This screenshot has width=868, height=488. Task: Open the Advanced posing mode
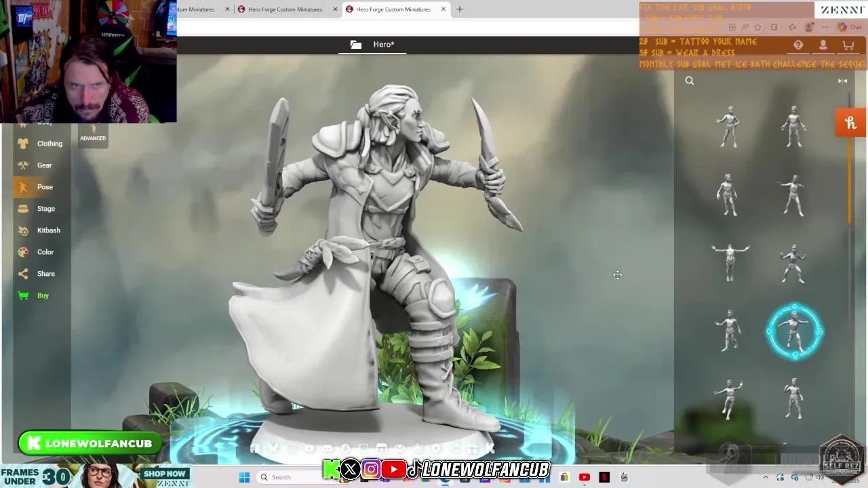click(93, 134)
